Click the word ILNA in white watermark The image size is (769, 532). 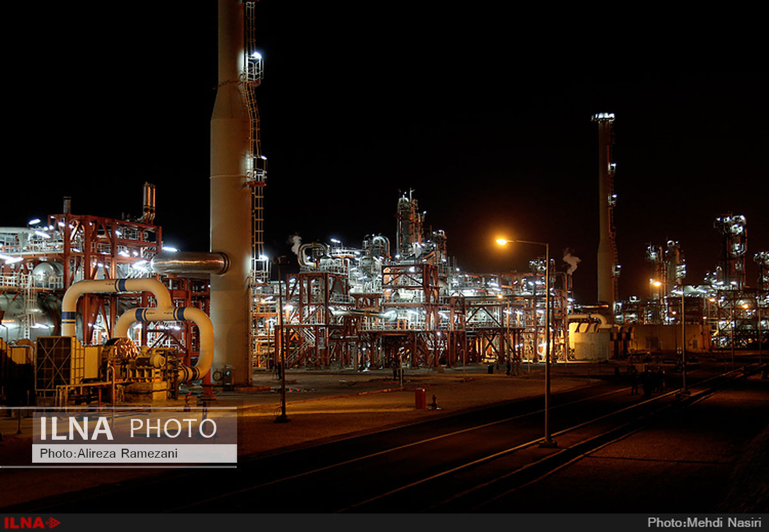tap(76, 428)
